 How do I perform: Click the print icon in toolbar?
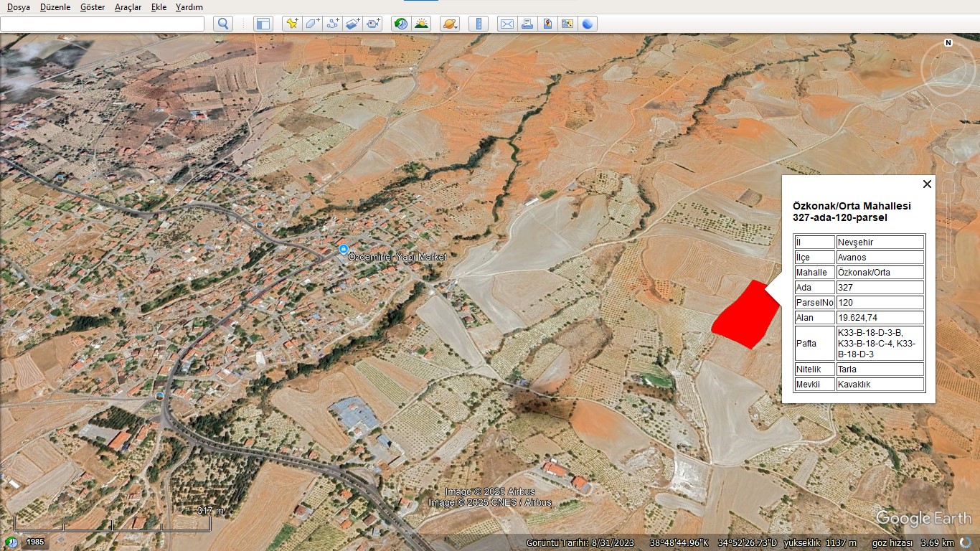pos(527,24)
